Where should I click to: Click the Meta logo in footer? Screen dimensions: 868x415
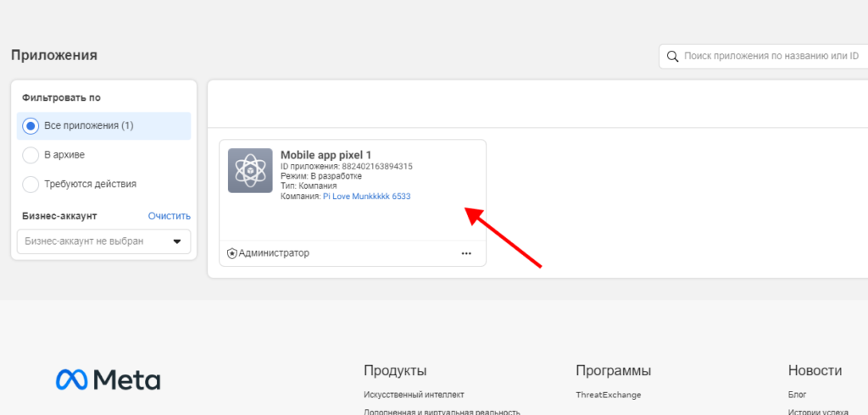pos(108,379)
